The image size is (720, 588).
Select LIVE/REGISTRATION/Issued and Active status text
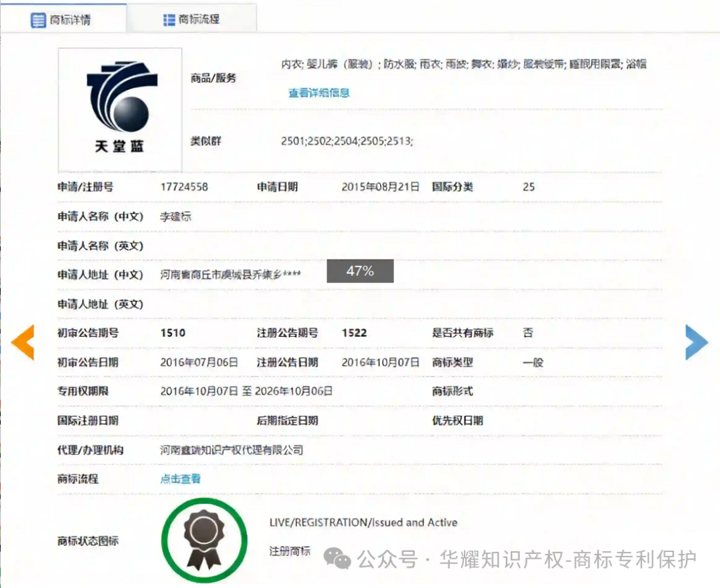pyautogui.click(x=363, y=523)
